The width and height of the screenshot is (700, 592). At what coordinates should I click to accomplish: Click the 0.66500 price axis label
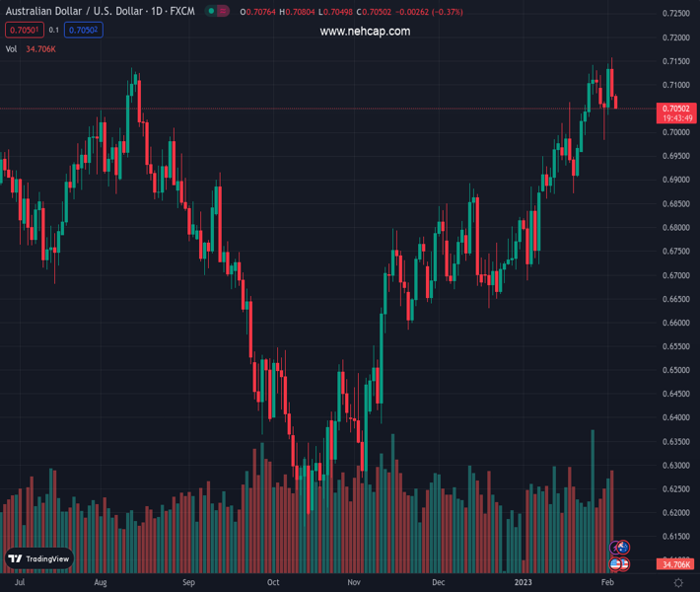tap(676, 299)
